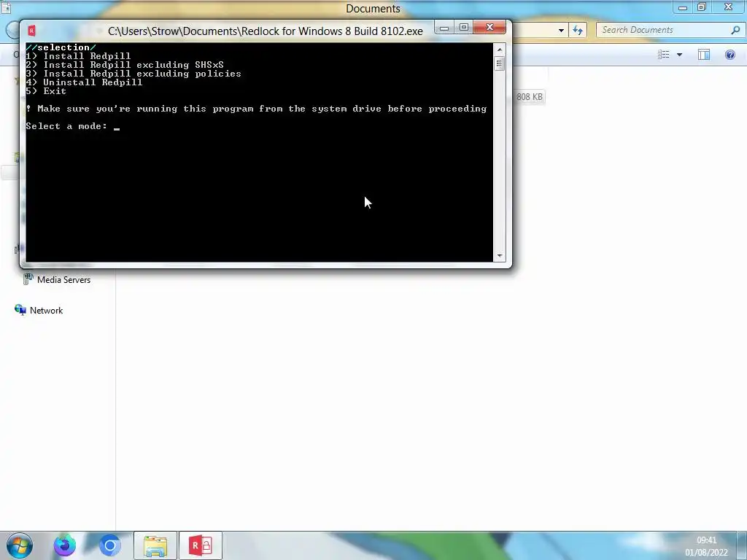
Task: Minimize the Documents window
Action: (x=683, y=7)
